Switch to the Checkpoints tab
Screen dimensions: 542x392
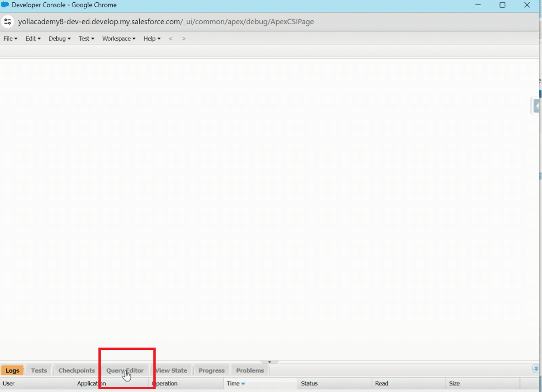[x=76, y=370]
